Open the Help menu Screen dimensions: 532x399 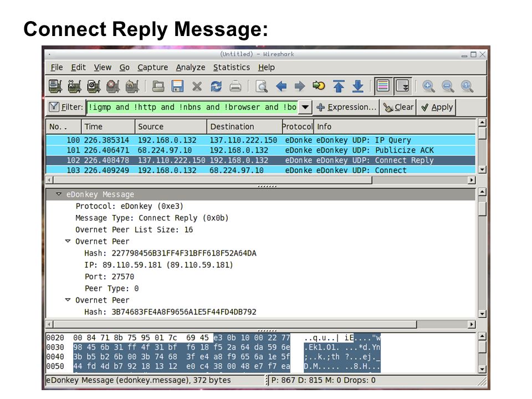click(x=267, y=68)
